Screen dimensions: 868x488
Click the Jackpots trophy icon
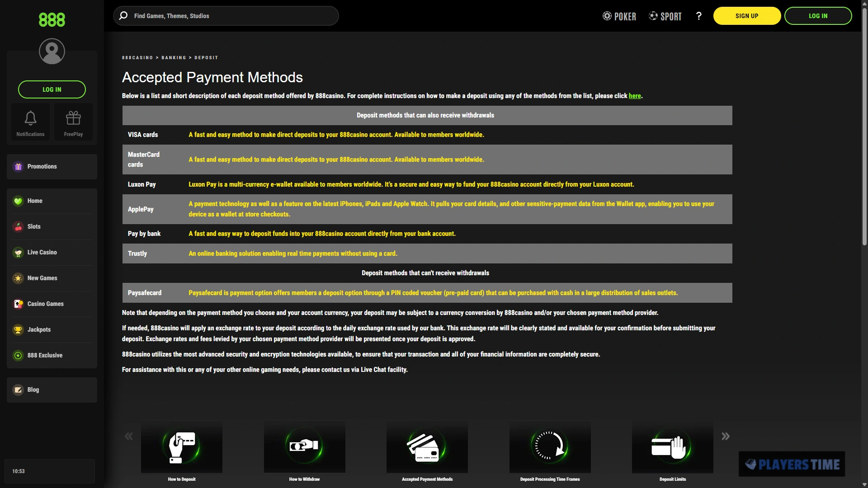tap(18, 330)
